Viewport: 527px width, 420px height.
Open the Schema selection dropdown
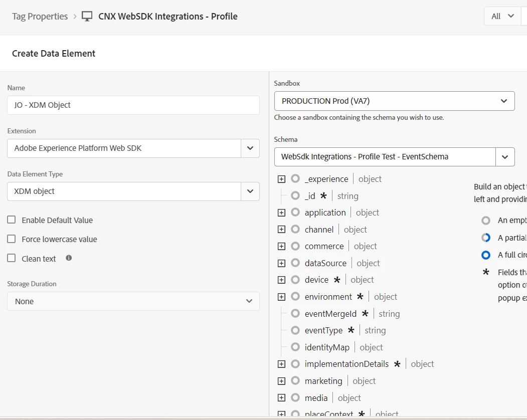505,157
